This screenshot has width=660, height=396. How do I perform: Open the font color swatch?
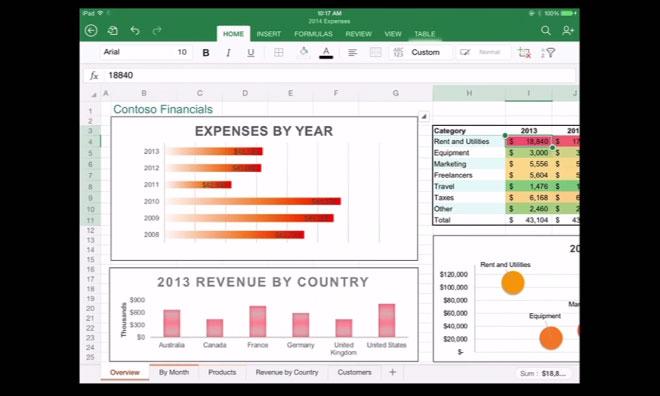click(326, 53)
